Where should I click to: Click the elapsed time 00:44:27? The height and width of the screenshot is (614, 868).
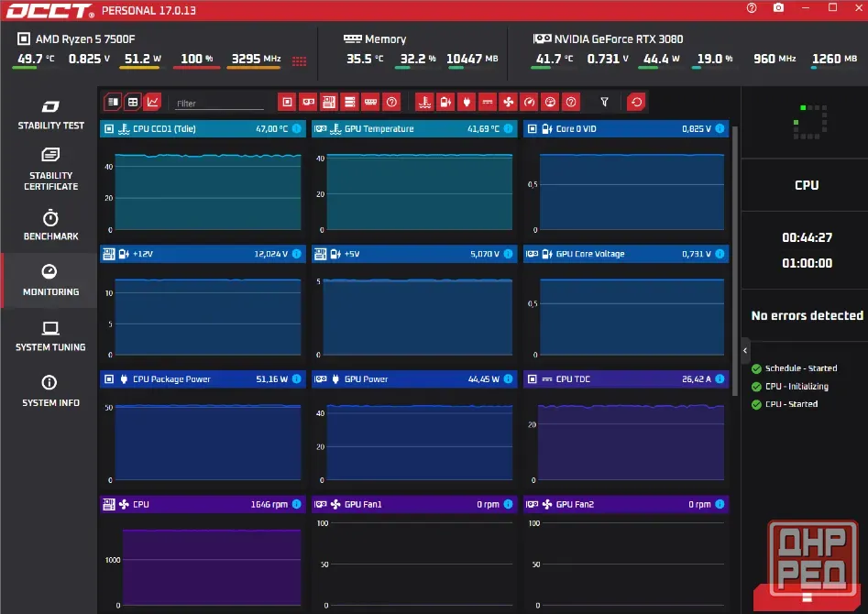pyautogui.click(x=807, y=237)
